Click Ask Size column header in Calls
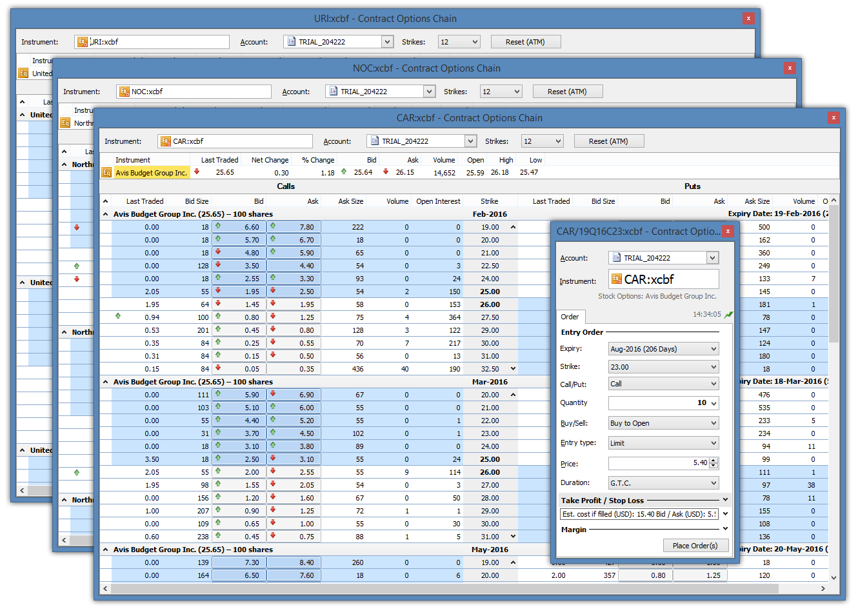 pyautogui.click(x=351, y=201)
